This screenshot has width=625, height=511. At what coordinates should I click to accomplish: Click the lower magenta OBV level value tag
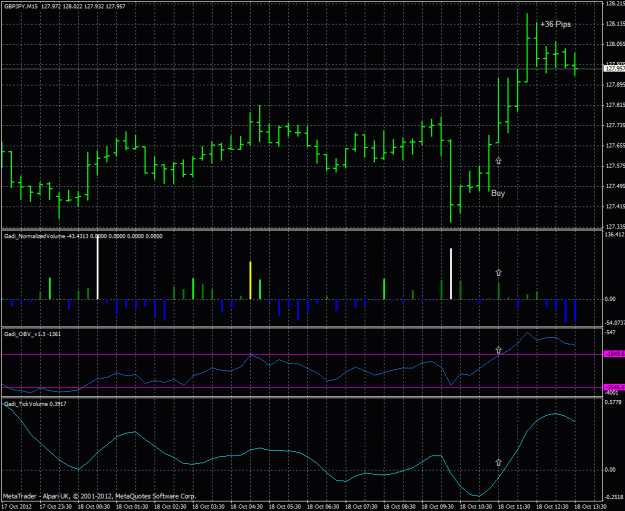click(615, 387)
